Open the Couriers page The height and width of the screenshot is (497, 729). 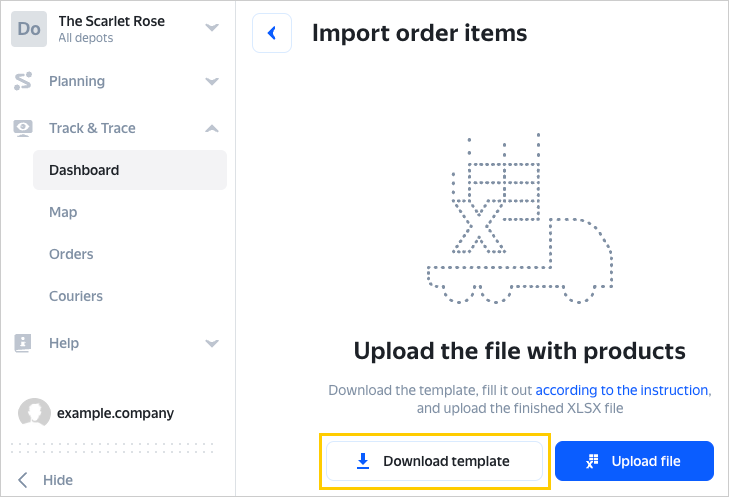[x=76, y=296]
